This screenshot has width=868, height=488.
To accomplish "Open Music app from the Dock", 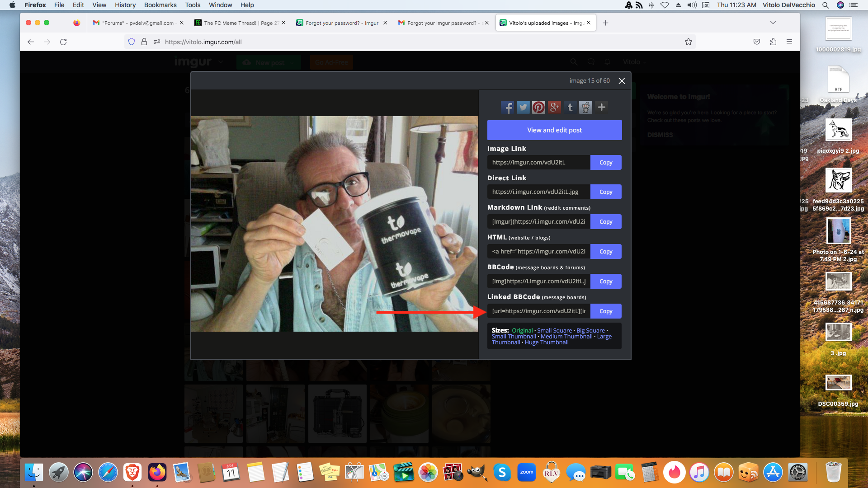I will (699, 473).
